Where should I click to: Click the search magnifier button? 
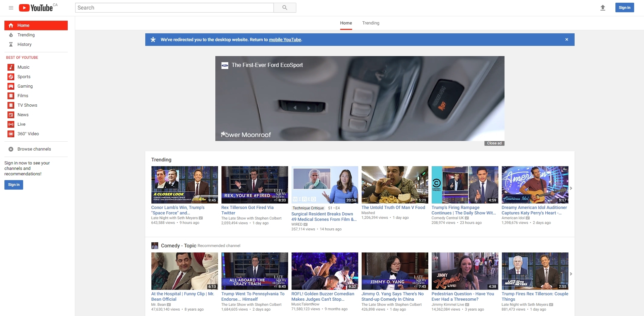click(285, 7)
